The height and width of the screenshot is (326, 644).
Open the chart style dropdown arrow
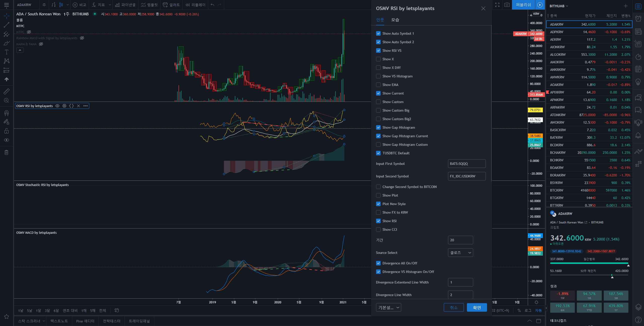(67, 5)
